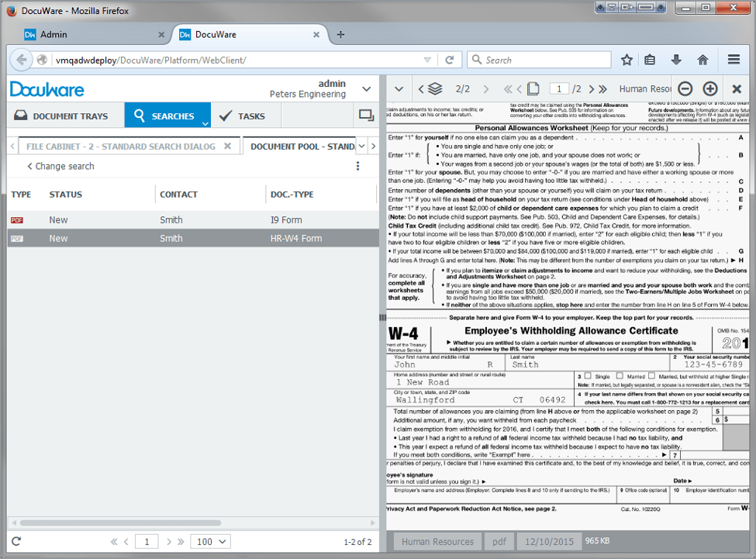756x559 pixels.
Task: Bookmark this page with the star icon
Action: tap(626, 59)
